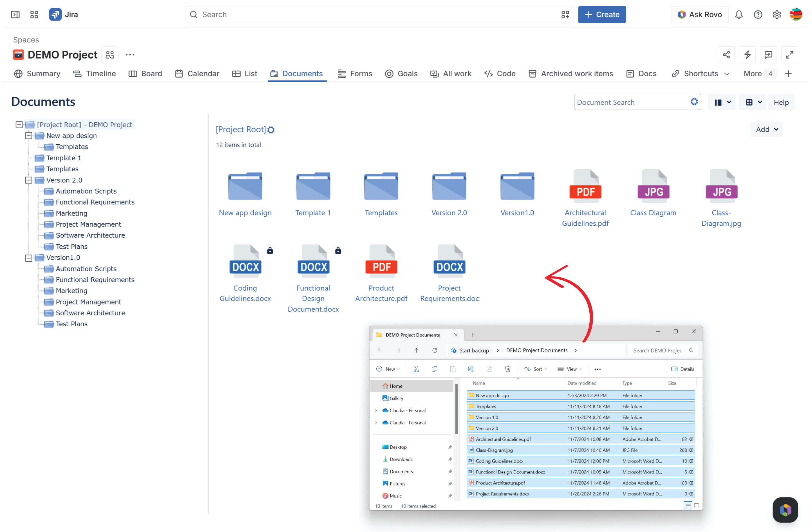Viewport: 812px width, 532px height.
Task: Open the View dropdown in File Explorer
Action: click(569, 369)
